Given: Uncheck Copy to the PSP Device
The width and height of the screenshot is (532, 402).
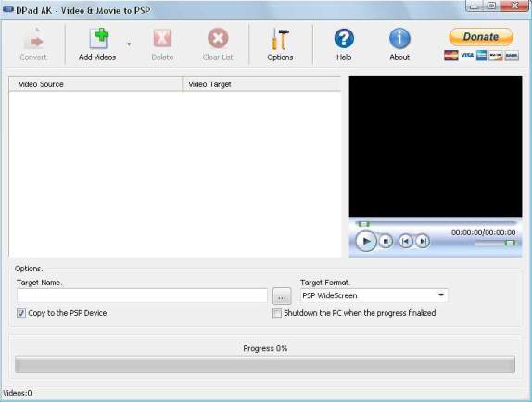Looking at the screenshot, I should coord(21,313).
